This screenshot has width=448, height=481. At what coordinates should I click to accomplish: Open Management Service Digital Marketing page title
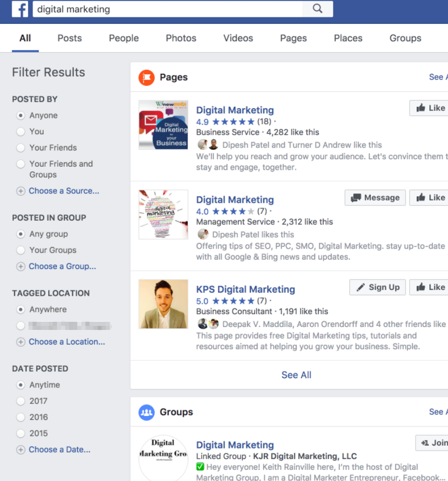[235, 200]
